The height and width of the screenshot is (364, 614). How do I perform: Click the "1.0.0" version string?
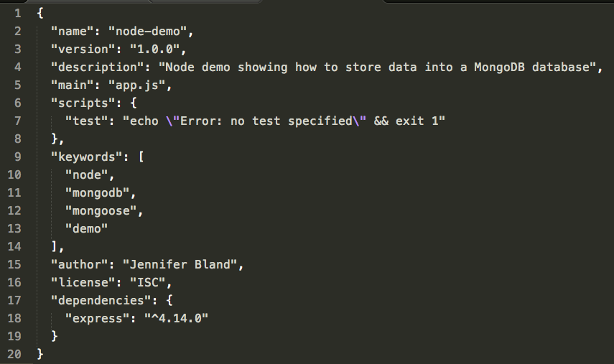(x=158, y=50)
